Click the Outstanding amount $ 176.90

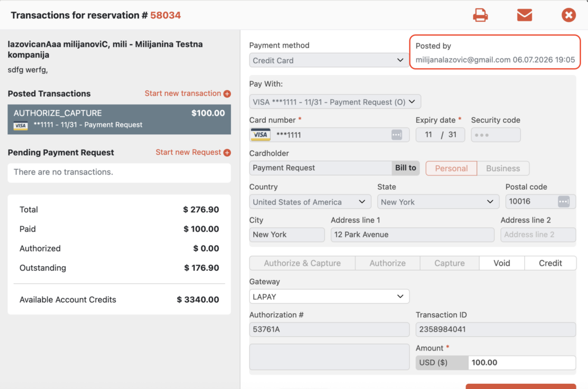202,268
